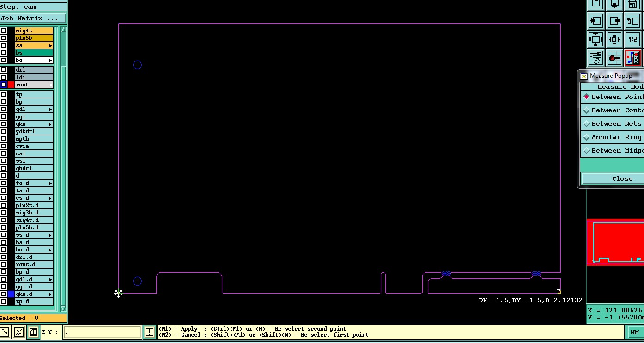This screenshot has height=343, width=644.
Task: Toggle the rout layer checkbox
Action: [x=4, y=85]
